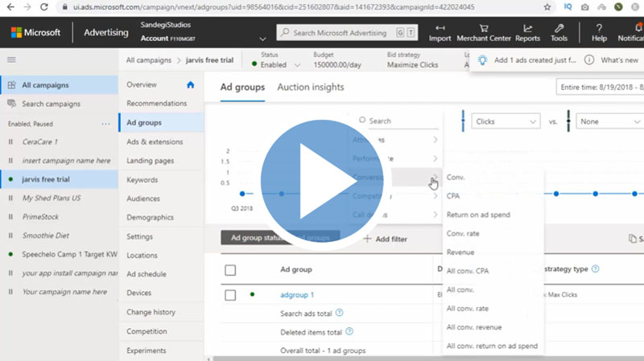Select the header checkbox for all ad groups
This screenshot has height=361, width=644.
point(230,270)
